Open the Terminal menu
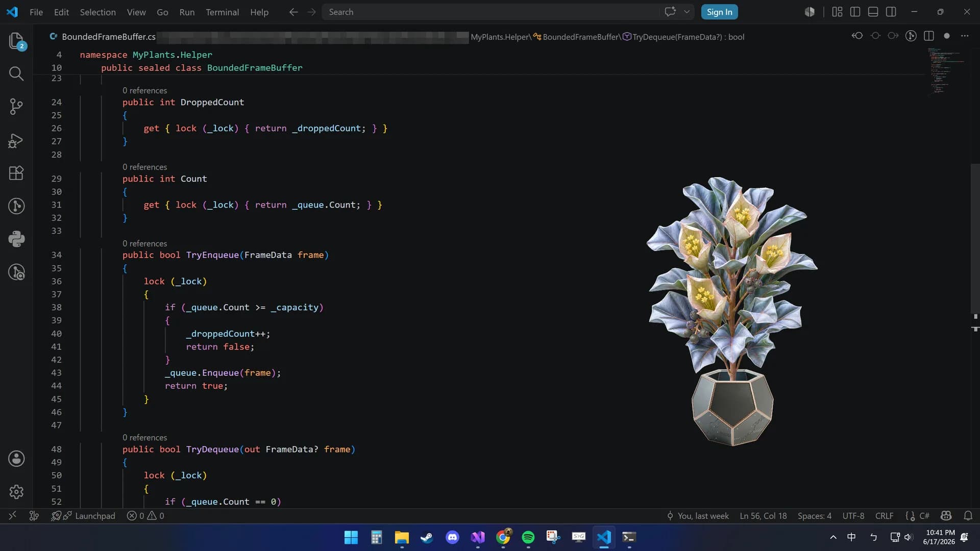The height and width of the screenshot is (551, 980). [222, 12]
